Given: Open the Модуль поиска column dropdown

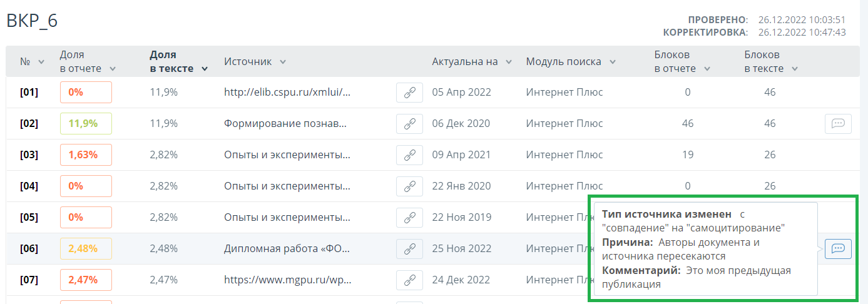Looking at the screenshot, I should pyautogui.click(x=612, y=62).
